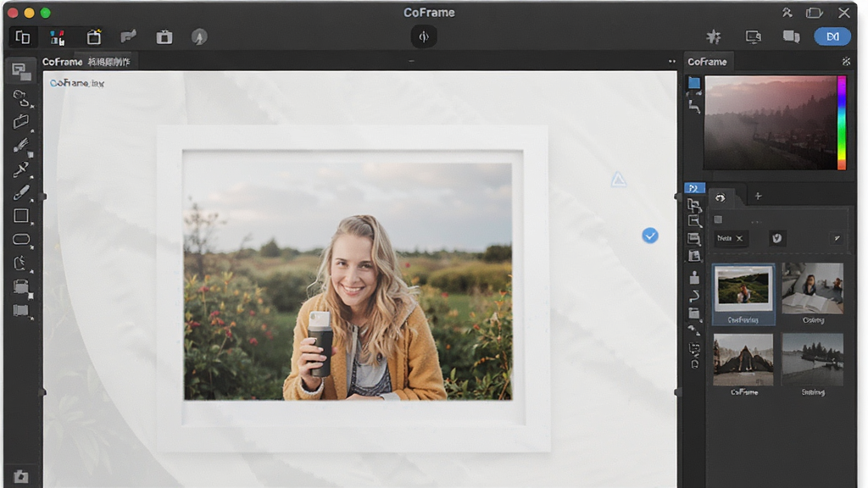
Task: Click the shield-shaped button beside the tag
Action: click(776, 238)
